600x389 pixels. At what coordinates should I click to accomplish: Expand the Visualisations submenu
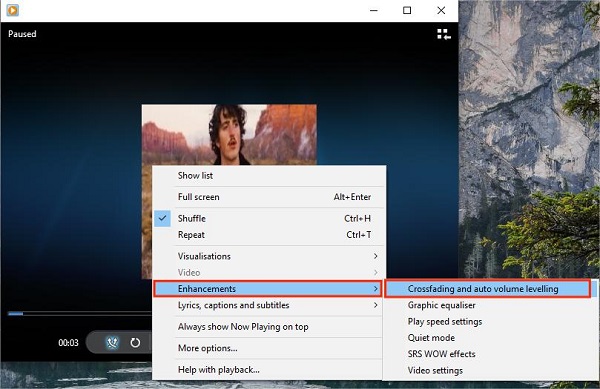coord(268,256)
